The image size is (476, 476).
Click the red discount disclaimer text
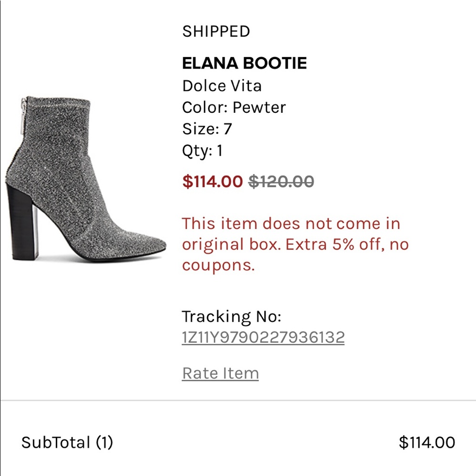coord(290,244)
